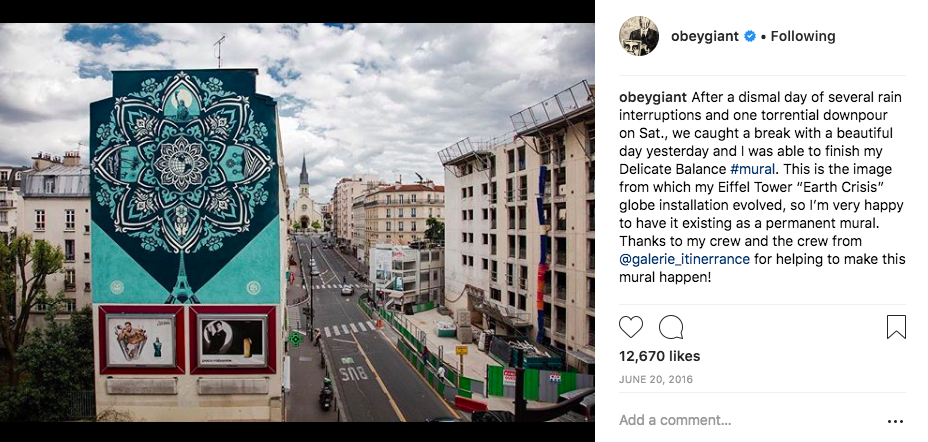Click the church steeple in photo

point(304,173)
